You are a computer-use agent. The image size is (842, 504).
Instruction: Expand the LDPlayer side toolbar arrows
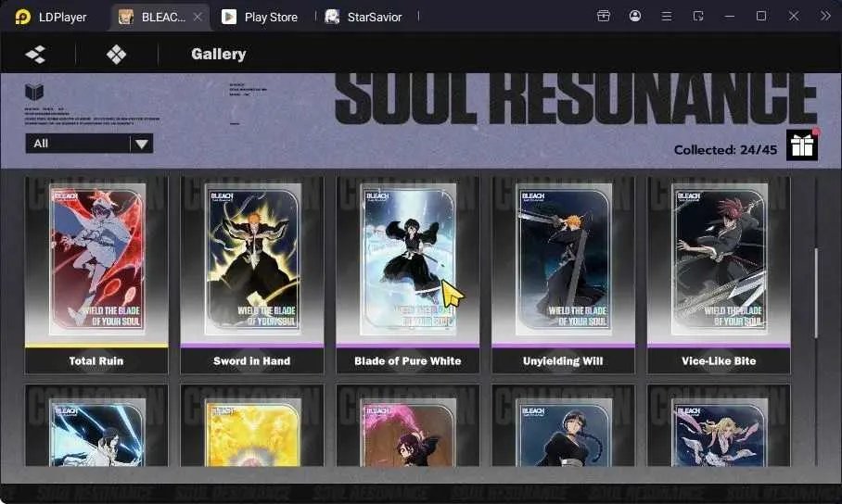(x=825, y=16)
